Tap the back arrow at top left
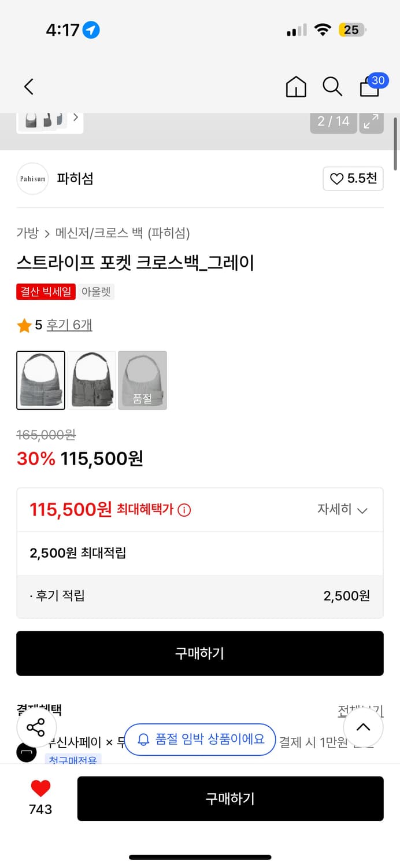The image size is (400, 868). [x=28, y=86]
